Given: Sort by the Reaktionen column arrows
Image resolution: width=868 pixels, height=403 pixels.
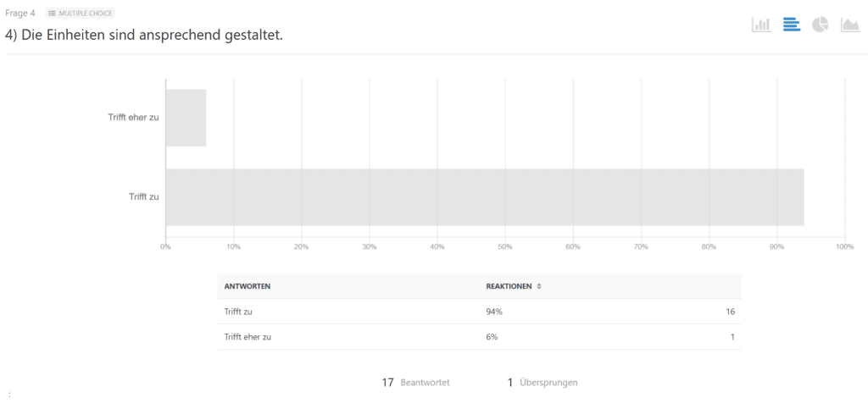Looking at the screenshot, I should click(539, 286).
